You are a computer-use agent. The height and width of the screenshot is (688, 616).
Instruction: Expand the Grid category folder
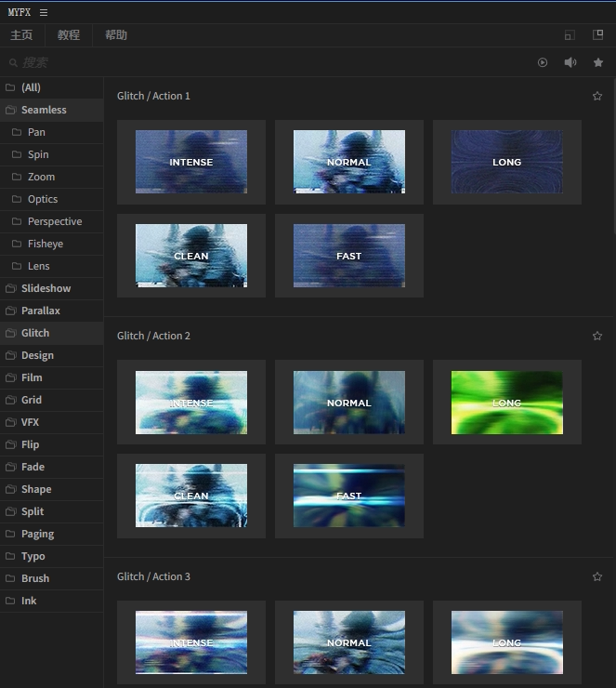pos(52,400)
